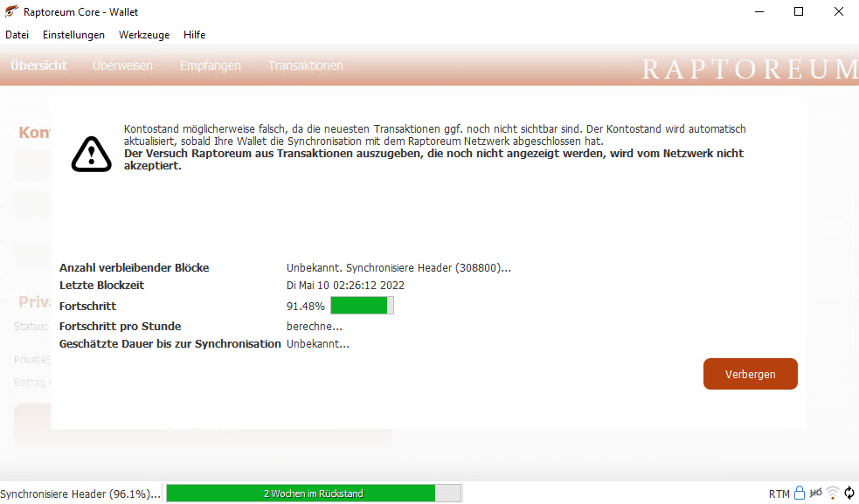The width and height of the screenshot is (859, 504).
Task: Click the 'Letzte Blockzeit' label
Action: point(102,286)
